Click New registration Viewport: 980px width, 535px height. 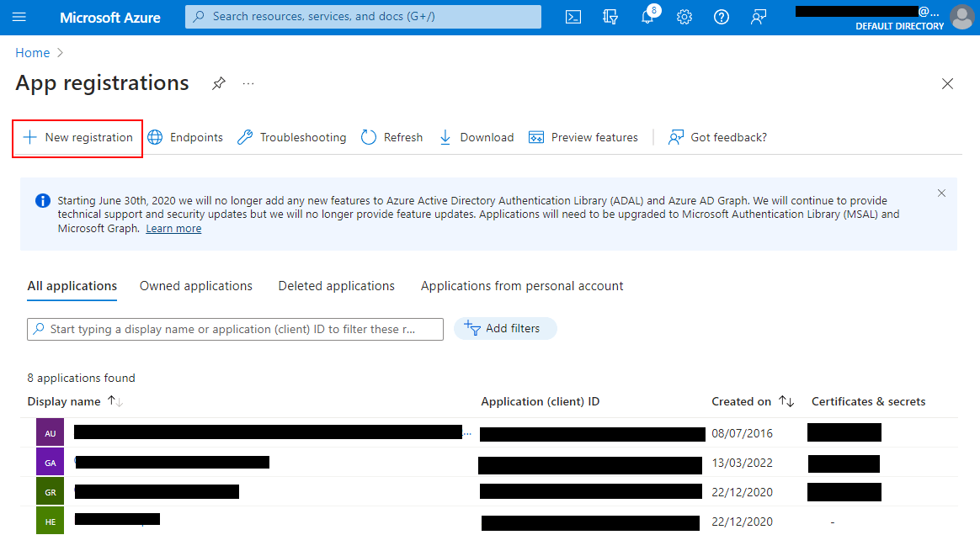[77, 137]
